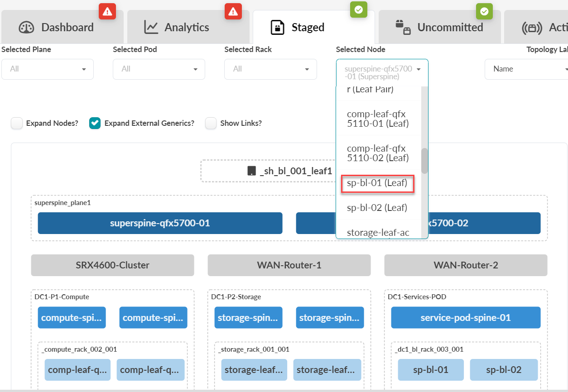568x392 pixels.
Task: Select superspine node ending in x5700-02
Action: (x=484, y=223)
